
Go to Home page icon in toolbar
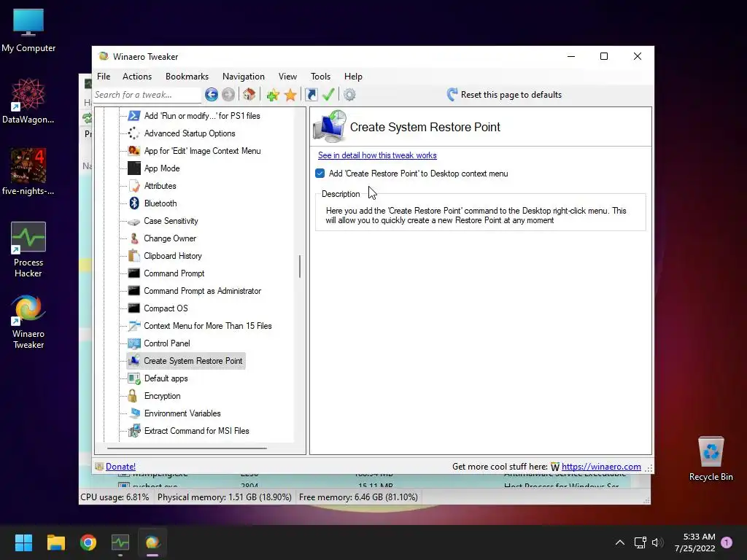click(249, 95)
